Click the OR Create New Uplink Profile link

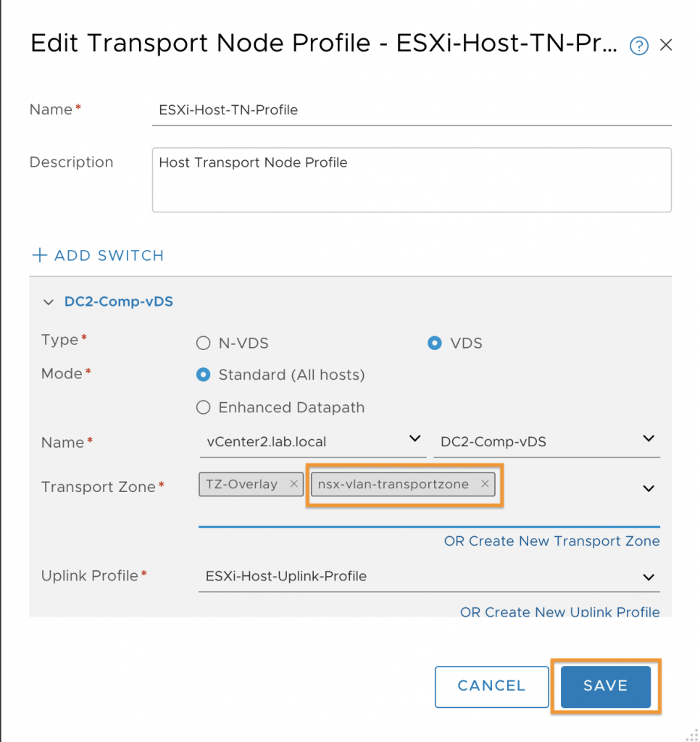(560, 612)
